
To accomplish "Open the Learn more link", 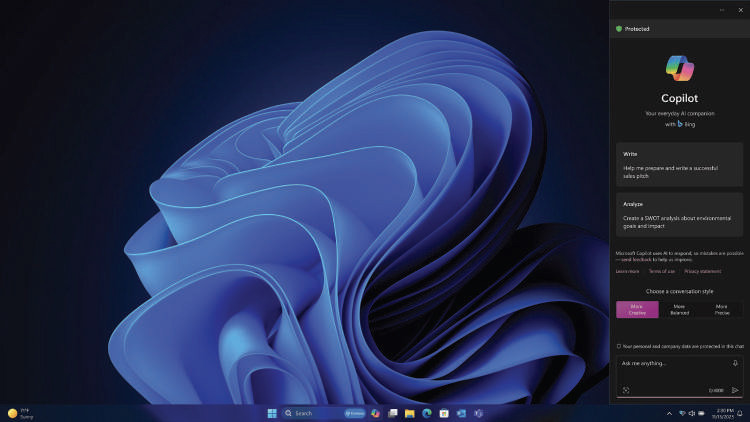I will (627, 271).
